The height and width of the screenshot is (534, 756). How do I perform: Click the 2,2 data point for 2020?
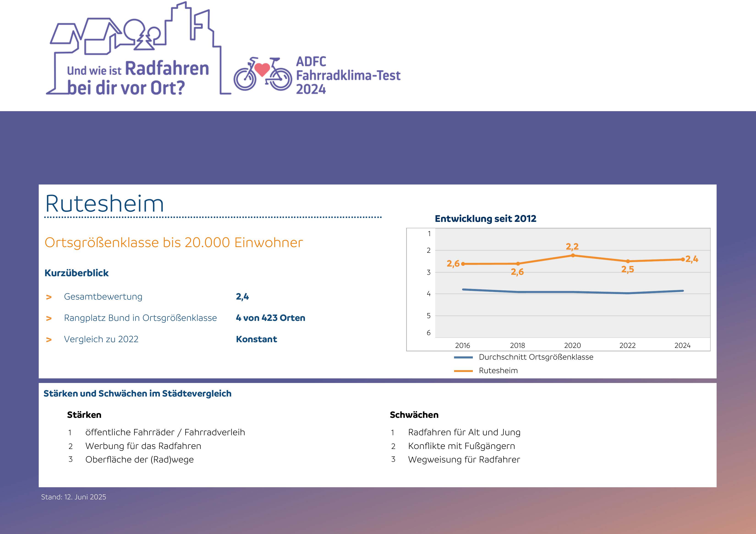pyautogui.click(x=572, y=255)
